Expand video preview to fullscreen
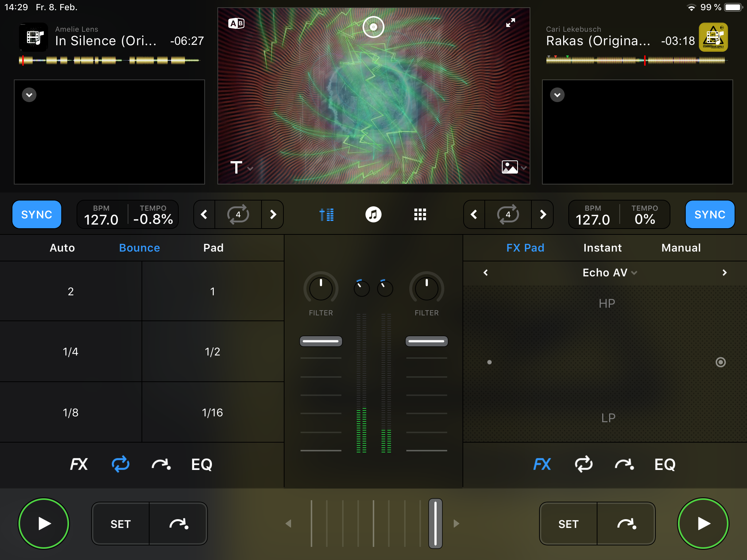This screenshot has width=747, height=560. point(510,23)
